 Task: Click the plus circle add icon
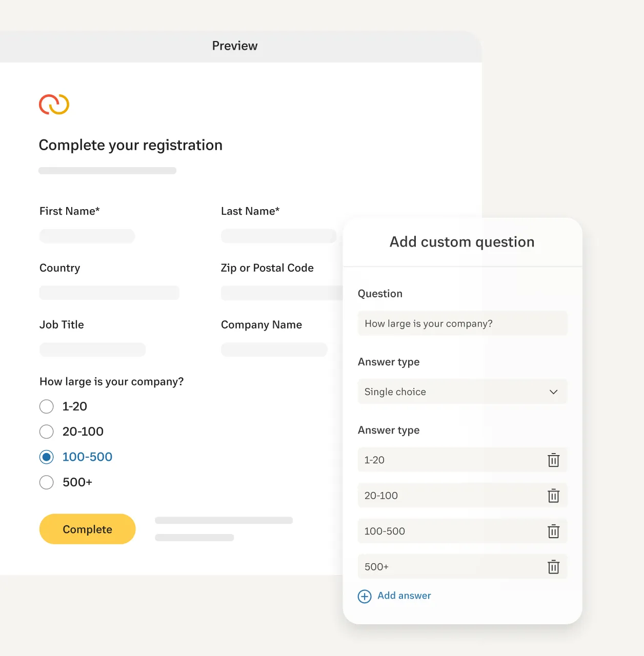pos(365,596)
